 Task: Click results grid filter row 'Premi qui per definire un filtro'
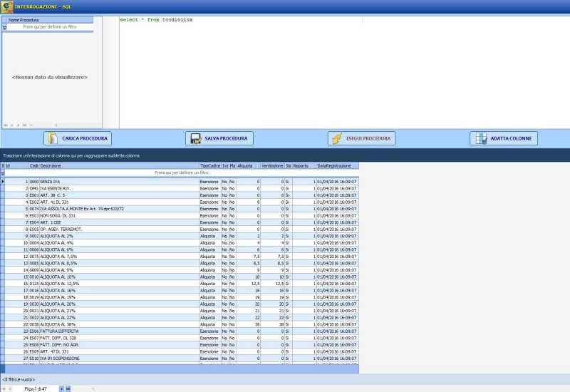pos(182,172)
